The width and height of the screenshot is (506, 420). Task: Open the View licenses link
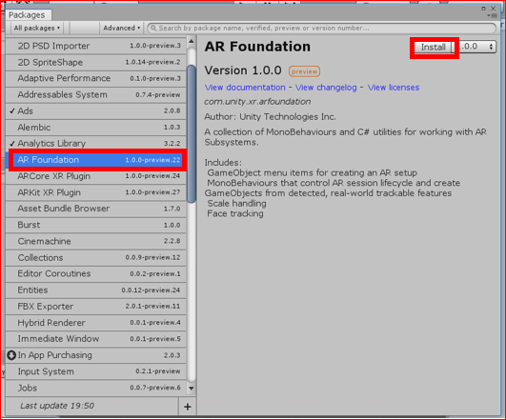point(394,88)
